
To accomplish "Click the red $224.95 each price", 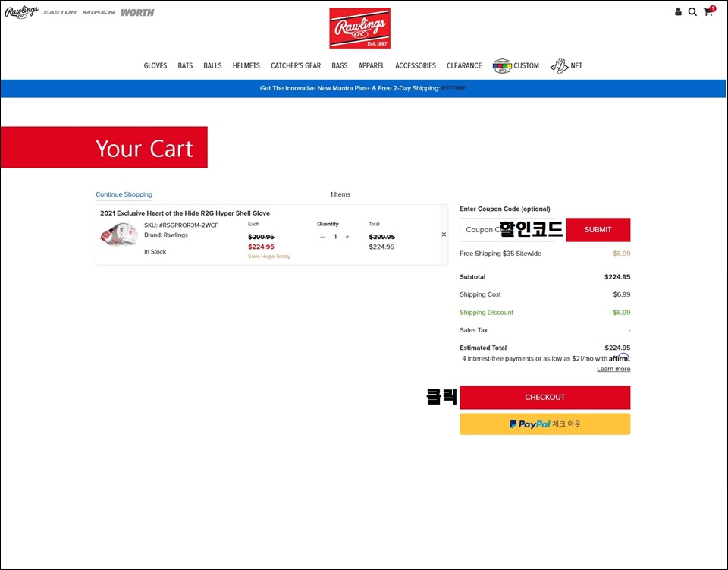I will (261, 247).
